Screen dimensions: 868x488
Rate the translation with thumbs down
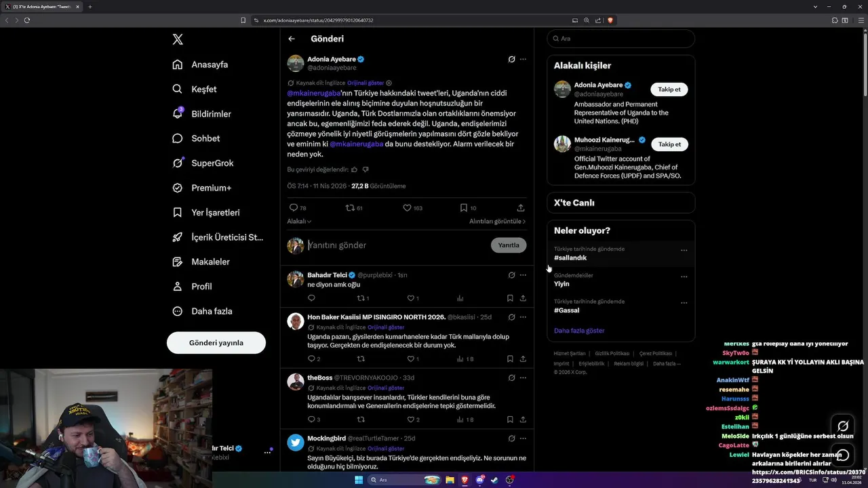(x=366, y=169)
